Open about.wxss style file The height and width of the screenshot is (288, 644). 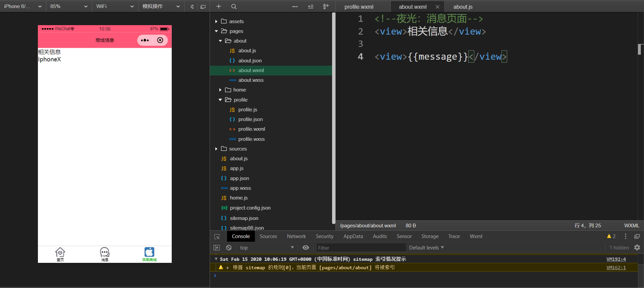point(251,80)
